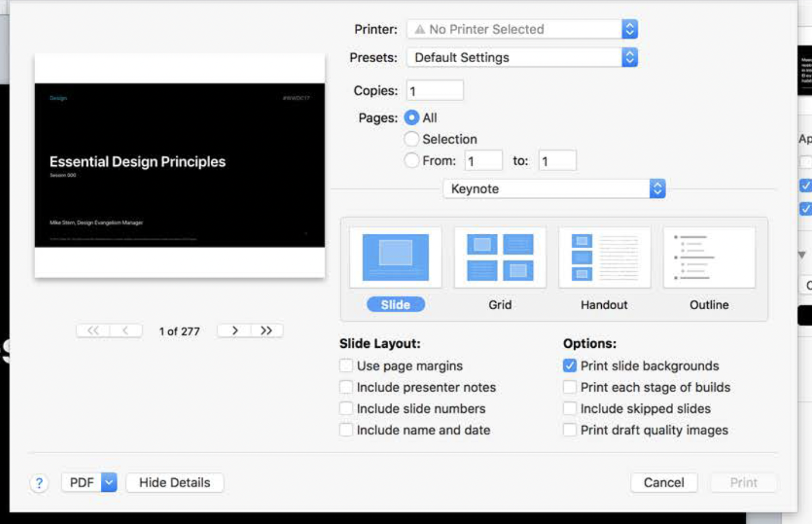The image size is (812, 524).
Task: Choose the Grid layout icon
Action: (x=500, y=257)
